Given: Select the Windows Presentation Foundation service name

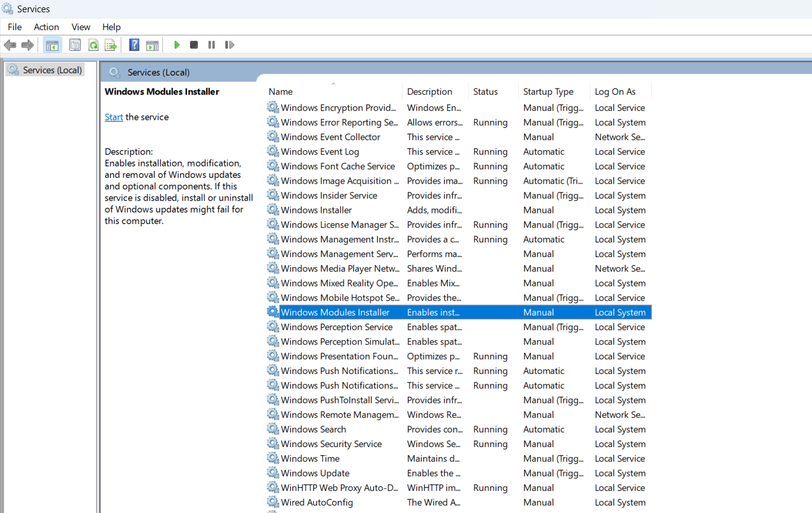Looking at the screenshot, I should 339,356.
